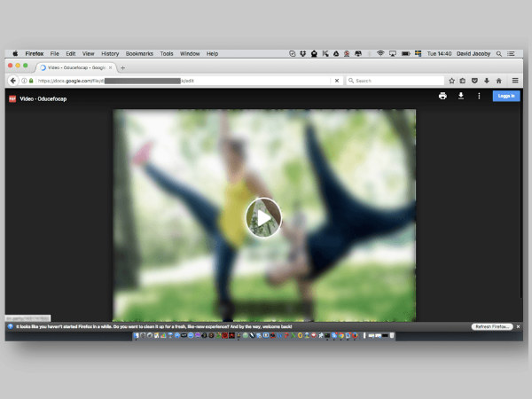
Task: Click the blue Log in button
Action: click(505, 96)
